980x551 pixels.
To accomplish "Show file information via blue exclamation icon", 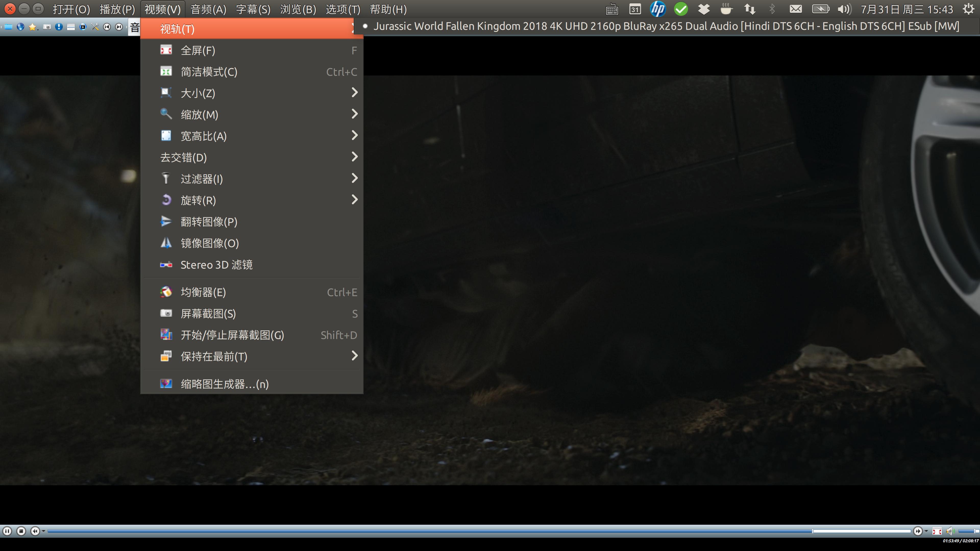I will click(x=59, y=27).
